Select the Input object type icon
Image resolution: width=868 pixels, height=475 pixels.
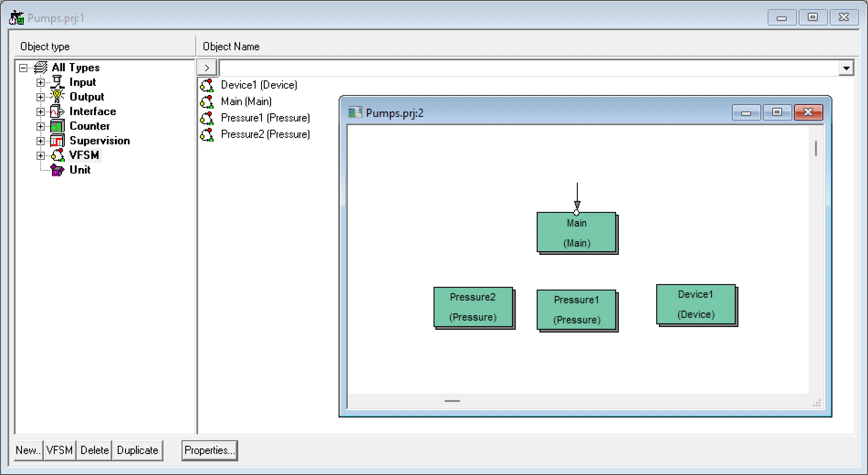57,82
